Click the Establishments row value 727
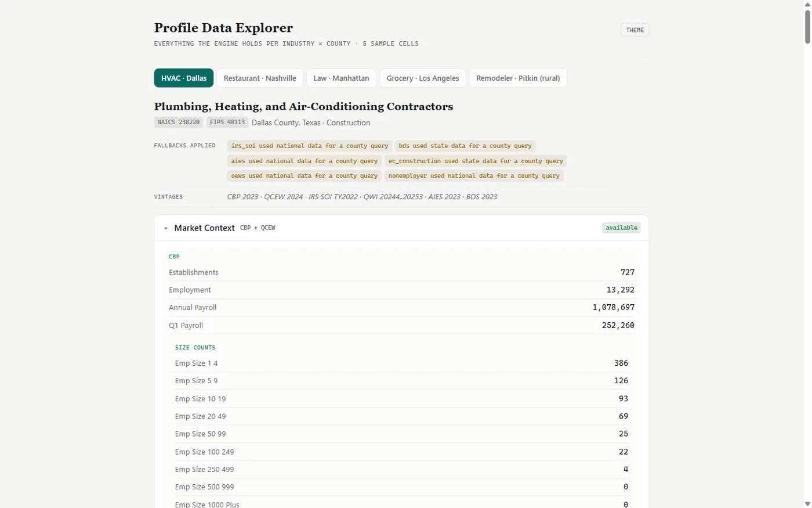 click(x=628, y=272)
